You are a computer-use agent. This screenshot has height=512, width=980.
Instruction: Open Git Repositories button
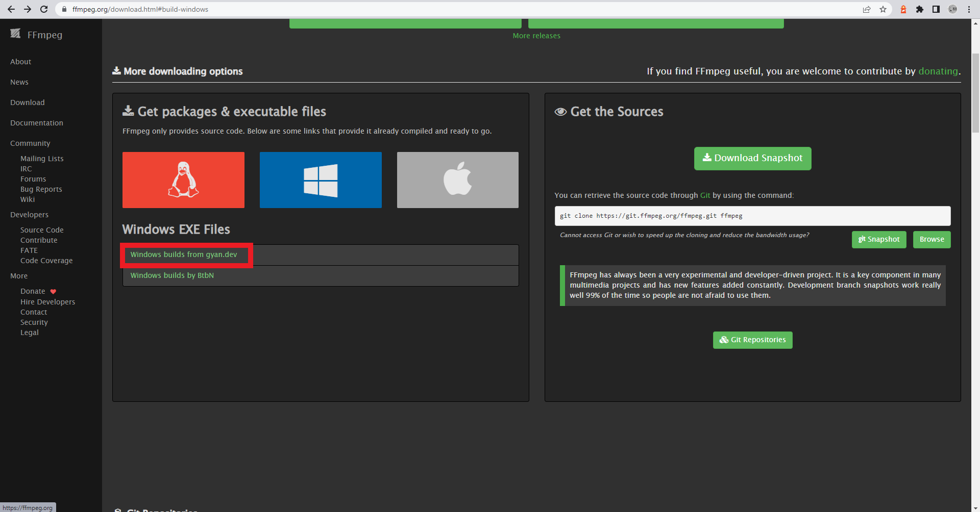click(752, 340)
